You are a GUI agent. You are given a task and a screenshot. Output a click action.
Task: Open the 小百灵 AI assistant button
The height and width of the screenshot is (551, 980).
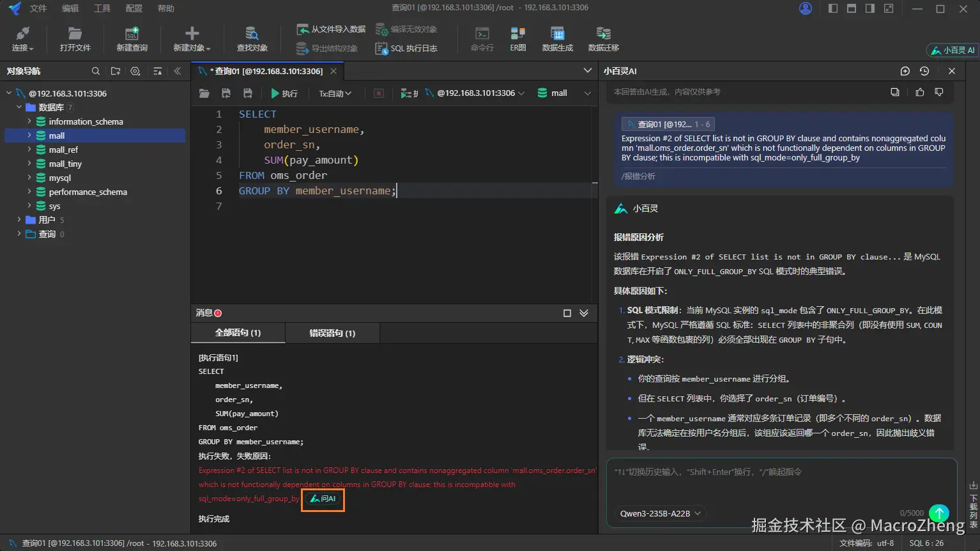(953, 50)
